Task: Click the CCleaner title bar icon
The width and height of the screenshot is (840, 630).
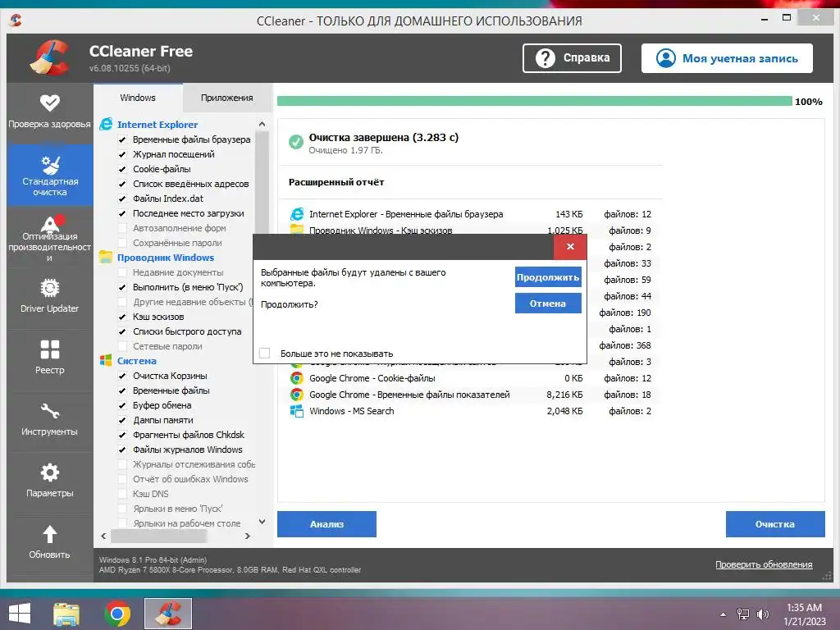Action: [x=16, y=21]
